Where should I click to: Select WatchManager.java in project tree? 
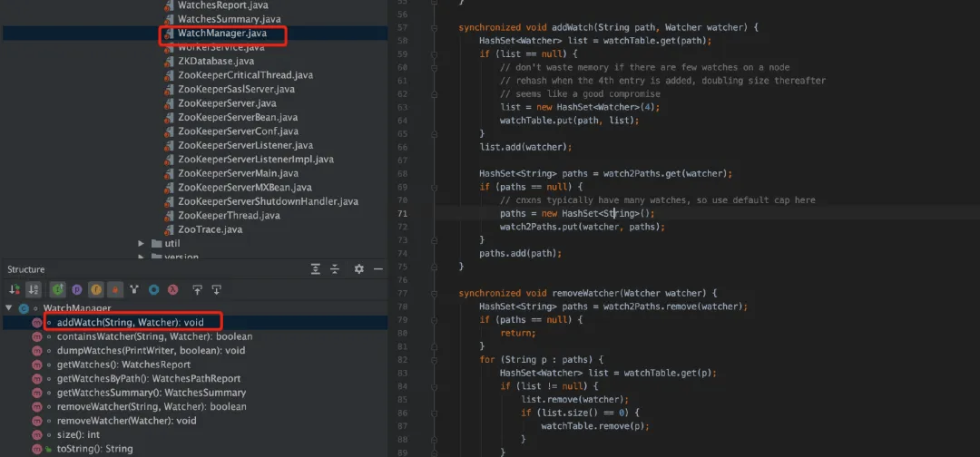[x=222, y=33]
